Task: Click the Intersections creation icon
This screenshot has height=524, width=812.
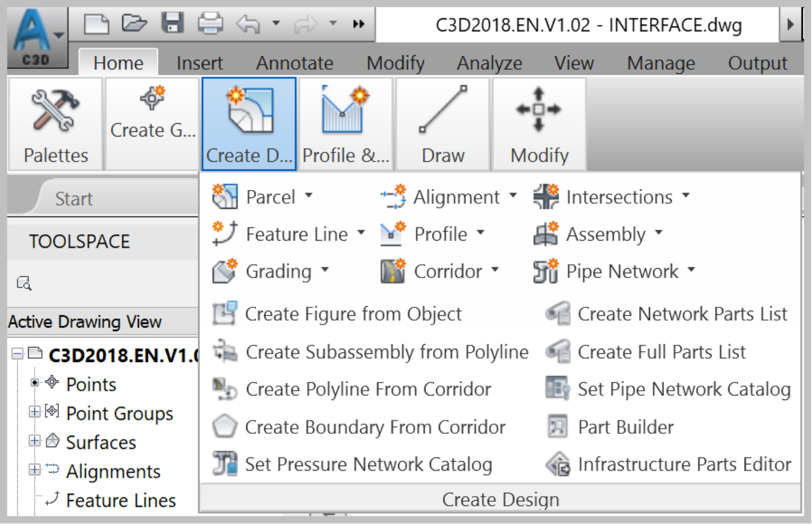Action: pos(546,197)
